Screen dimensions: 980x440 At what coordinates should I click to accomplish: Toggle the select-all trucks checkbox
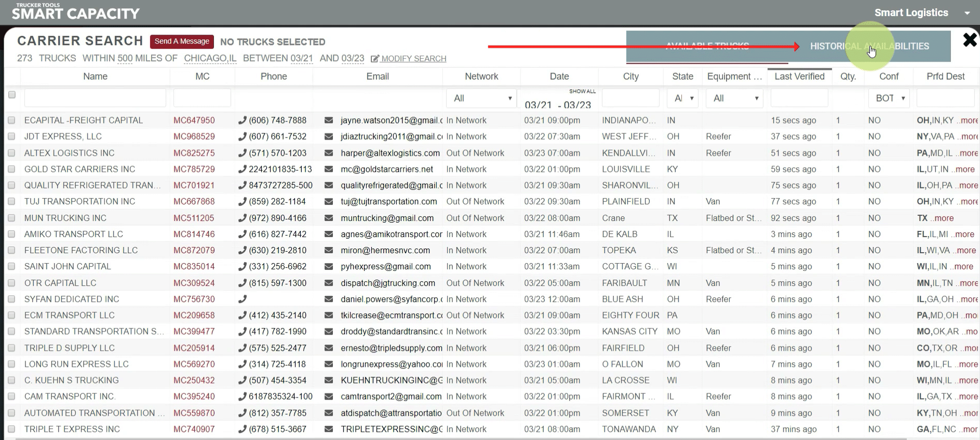coord(12,94)
